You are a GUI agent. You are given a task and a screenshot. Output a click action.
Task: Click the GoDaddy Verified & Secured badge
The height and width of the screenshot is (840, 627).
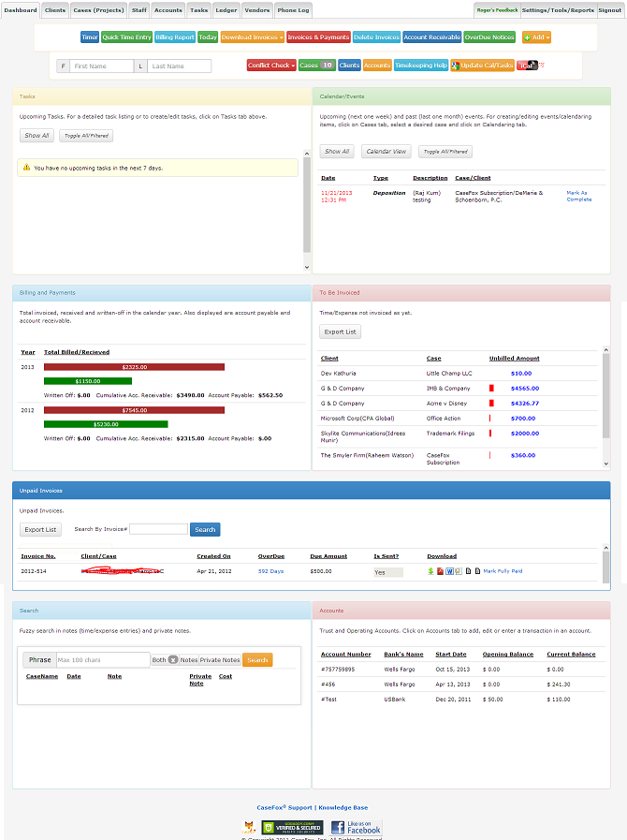click(x=292, y=828)
